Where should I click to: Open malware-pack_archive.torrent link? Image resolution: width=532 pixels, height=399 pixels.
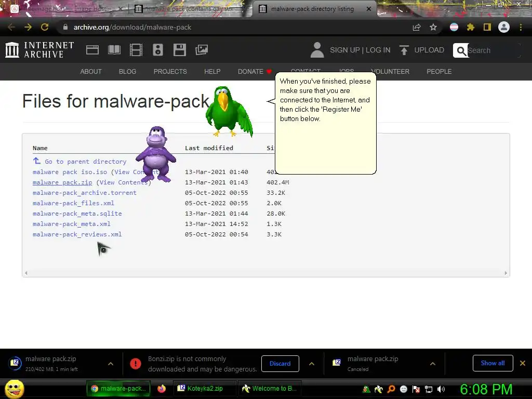pos(85,193)
